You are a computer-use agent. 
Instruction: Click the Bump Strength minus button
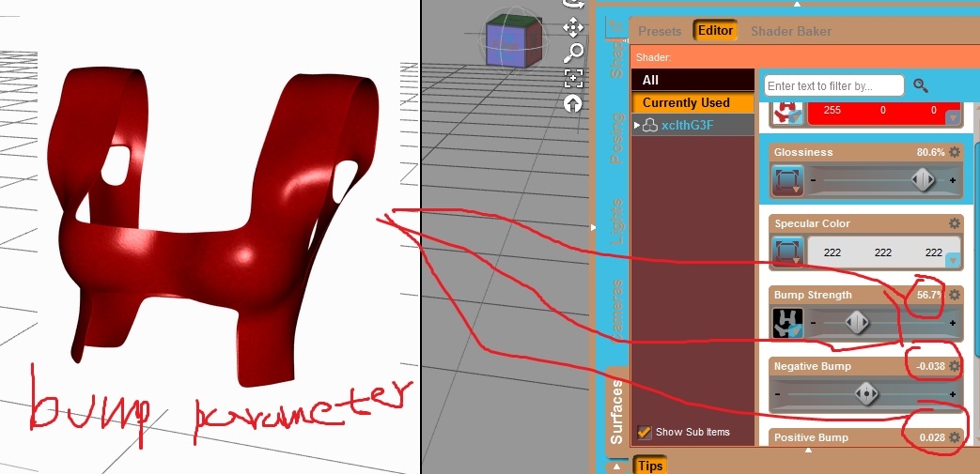click(813, 323)
